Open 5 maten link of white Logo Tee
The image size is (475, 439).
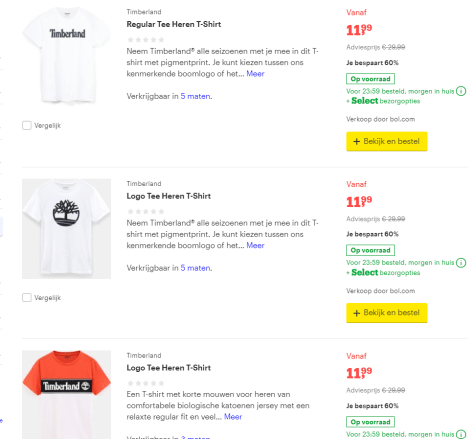[x=196, y=268]
